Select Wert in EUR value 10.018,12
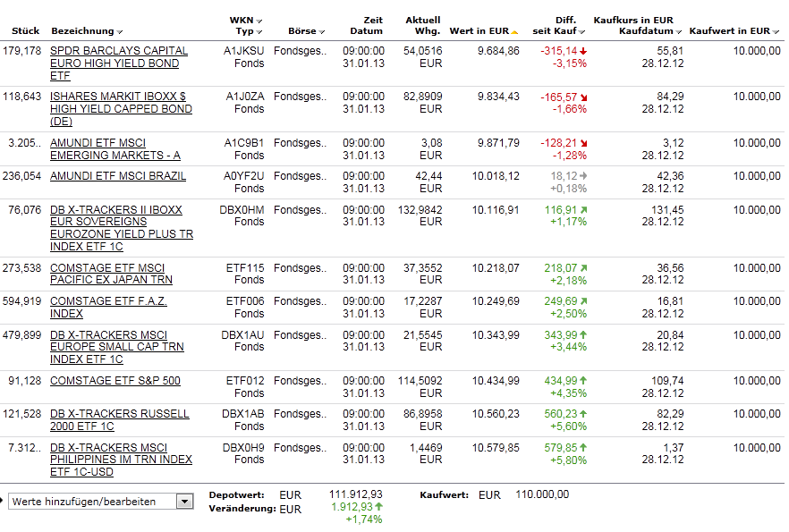This screenshot has height=532, width=789. pos(496,176)
